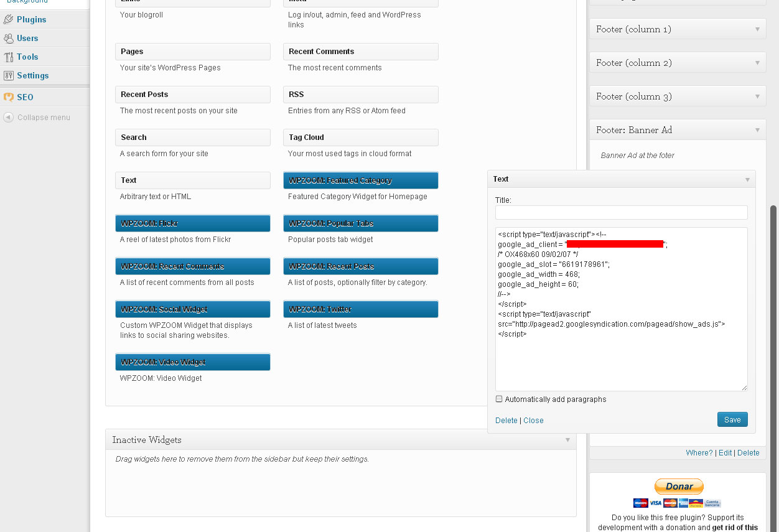Click the Close link in the Text widget
Image resolution: width=779 pixels, height=532 pixels.
[x=533, y=420]
